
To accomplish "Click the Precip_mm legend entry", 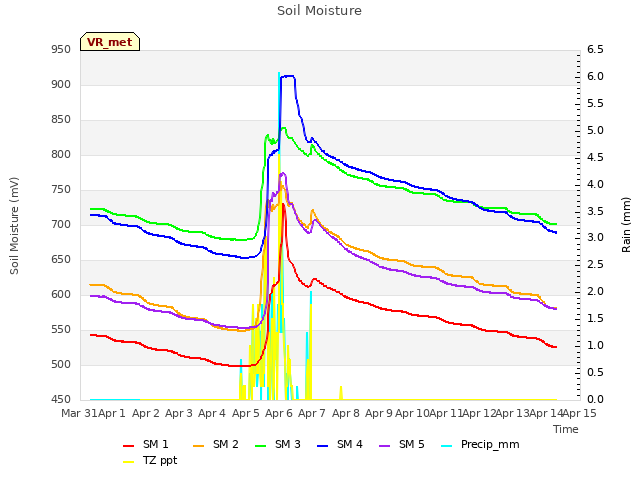I will tap(480, 444).
